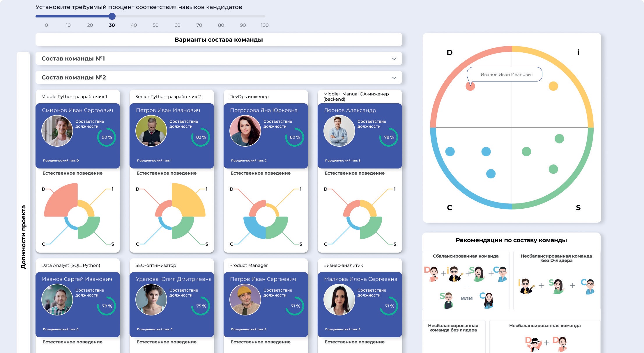This screenshot has height=353, width=644.
Task: Expand the Состав команды №2 chevron
Action: point(394,78)
